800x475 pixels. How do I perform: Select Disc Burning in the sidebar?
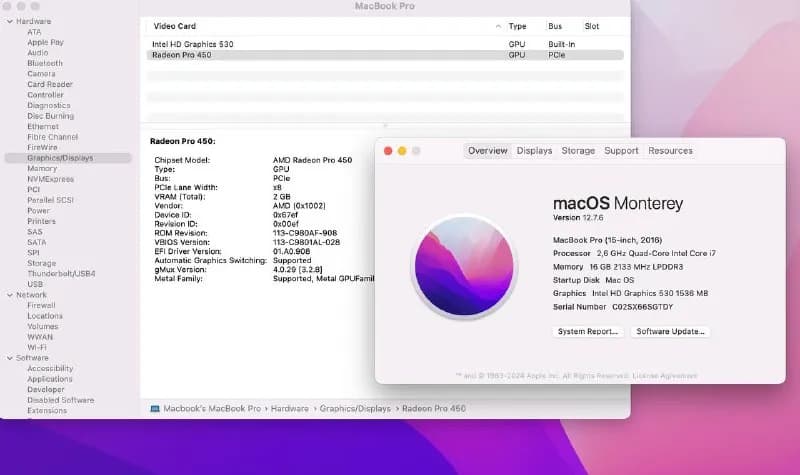point(51,116)
